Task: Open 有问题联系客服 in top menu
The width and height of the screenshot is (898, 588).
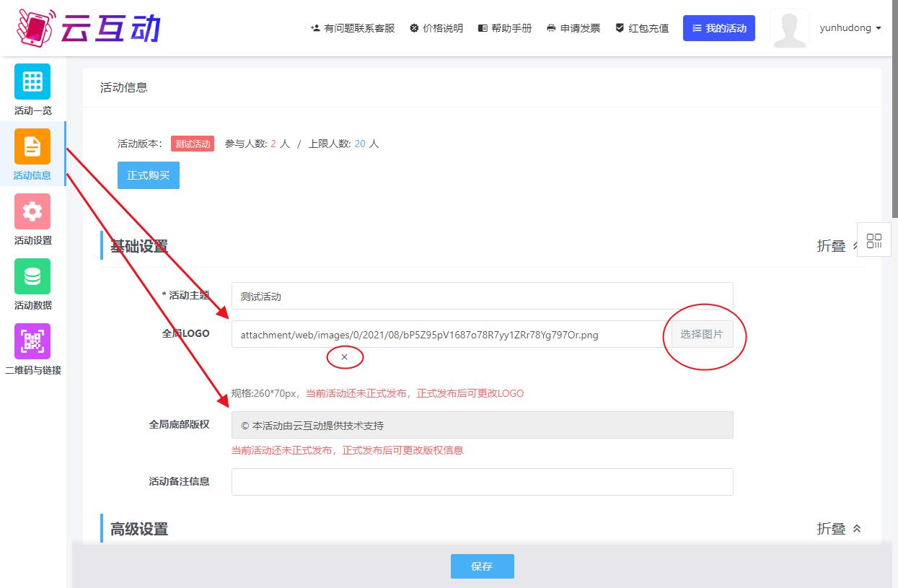Action: pos(353,28)
